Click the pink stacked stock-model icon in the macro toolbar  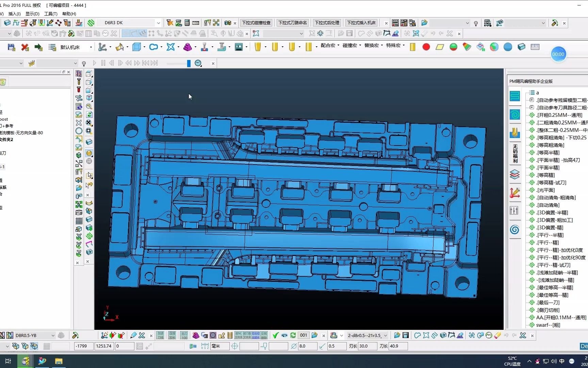click(187, 47)
